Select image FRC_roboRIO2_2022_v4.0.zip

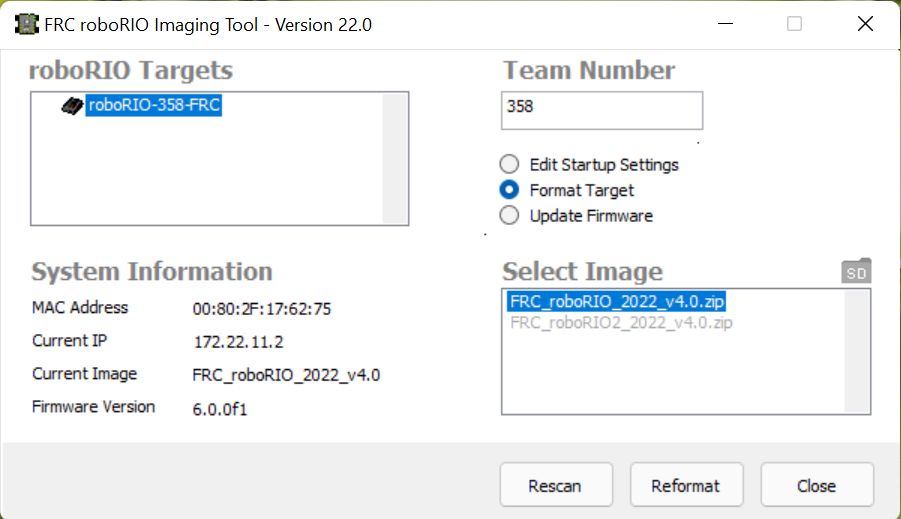pos(621,322)
